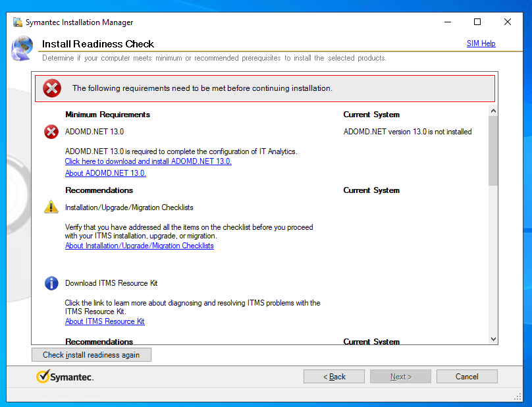Viewport: 532px width, 407px height.
Task: Click the red X icon in the error banner
Action: tap(51, 88)
